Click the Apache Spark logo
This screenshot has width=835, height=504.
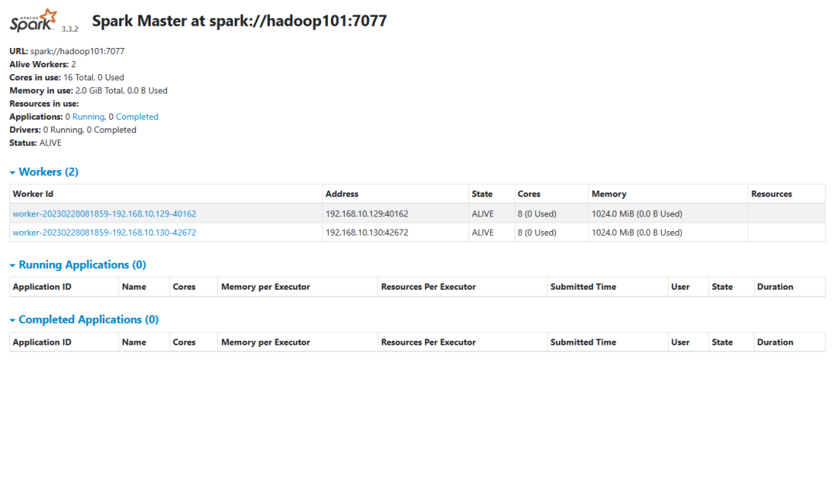click(x=33, y=20)
